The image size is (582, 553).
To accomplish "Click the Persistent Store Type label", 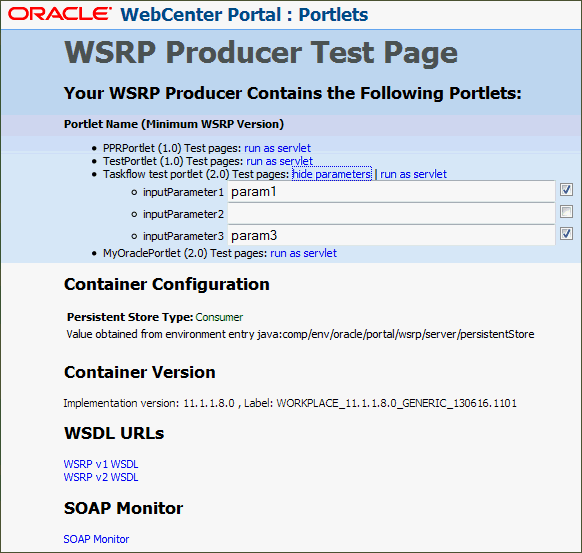I will (130, 317).
